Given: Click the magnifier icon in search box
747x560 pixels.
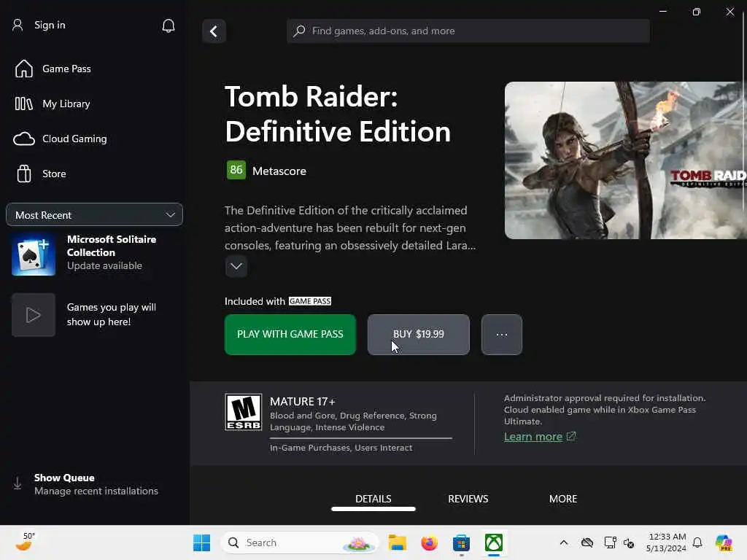Looking at the screenshot, I should pos(299,31).
